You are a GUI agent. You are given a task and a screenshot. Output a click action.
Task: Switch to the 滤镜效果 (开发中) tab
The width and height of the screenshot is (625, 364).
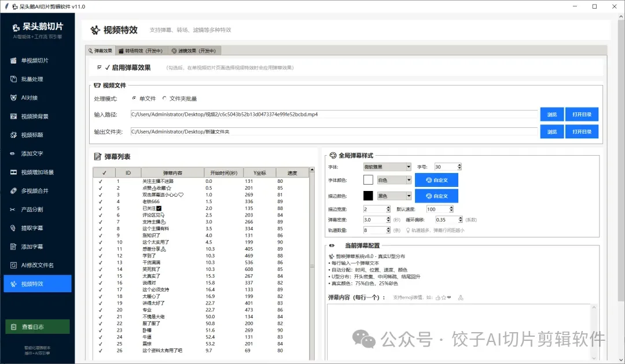(x=194, y=50)
